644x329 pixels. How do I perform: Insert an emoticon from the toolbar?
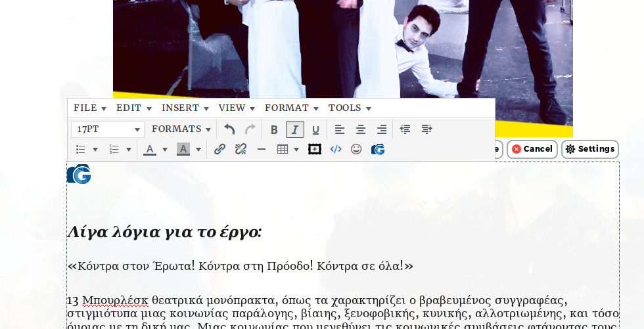356,149
